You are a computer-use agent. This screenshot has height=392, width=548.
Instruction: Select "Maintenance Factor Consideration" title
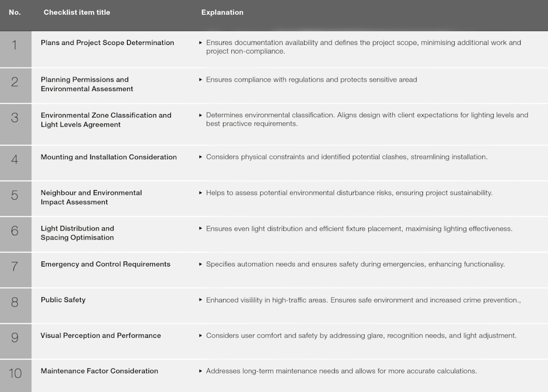click(x=99, y=371)
